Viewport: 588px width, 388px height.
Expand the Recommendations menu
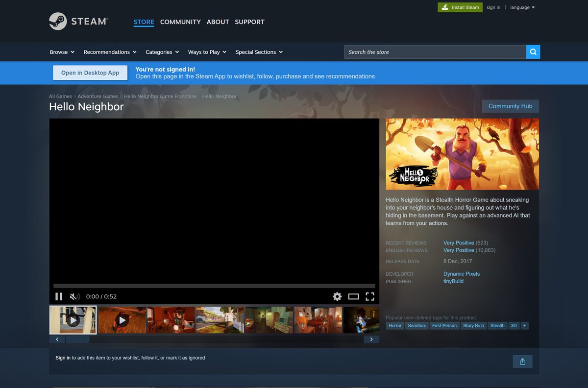pyautogui.click(x=110, y=52)
